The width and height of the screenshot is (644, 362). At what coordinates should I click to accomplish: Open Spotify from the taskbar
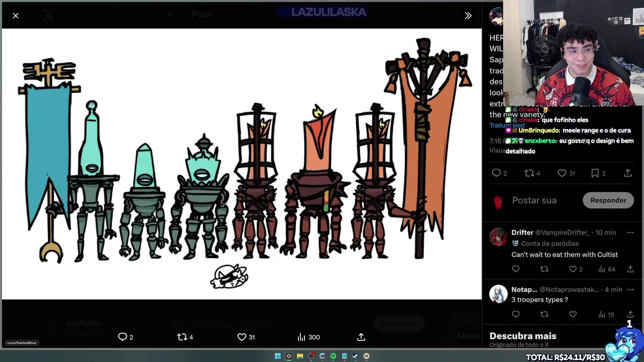coord(333,356)
